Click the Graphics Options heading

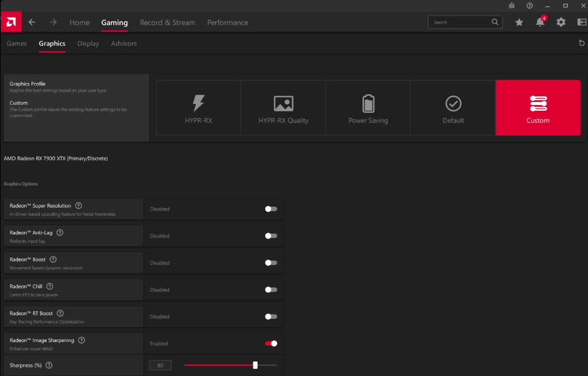(x=21, y=184)
